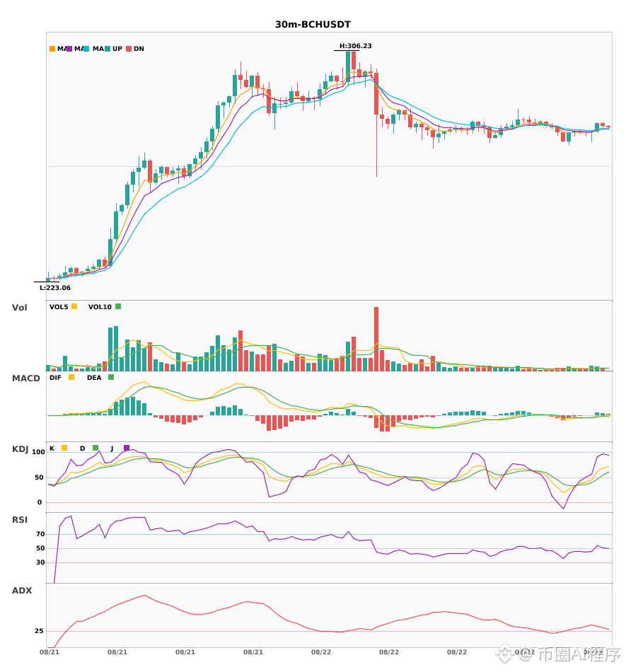Click the purple MA legend swatch

pos(69,49)
